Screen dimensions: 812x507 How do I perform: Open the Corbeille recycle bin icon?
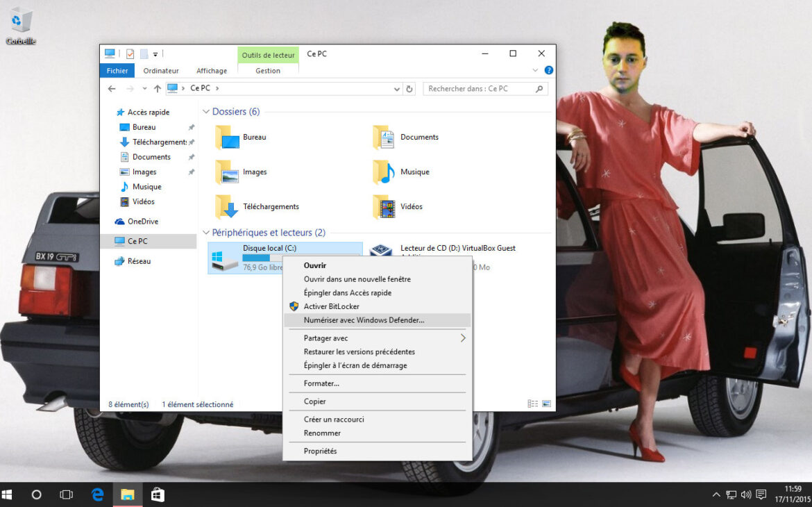coord(21,21)
